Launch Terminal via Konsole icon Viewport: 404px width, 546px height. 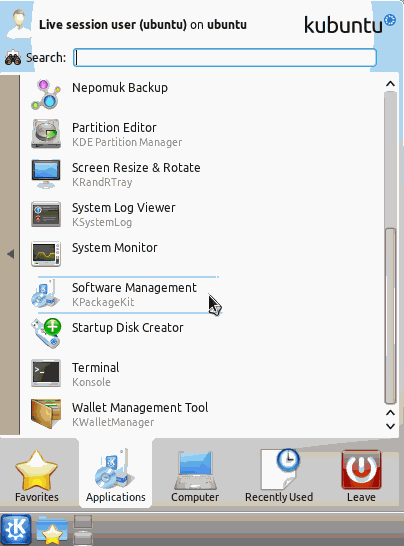point(46,374)
